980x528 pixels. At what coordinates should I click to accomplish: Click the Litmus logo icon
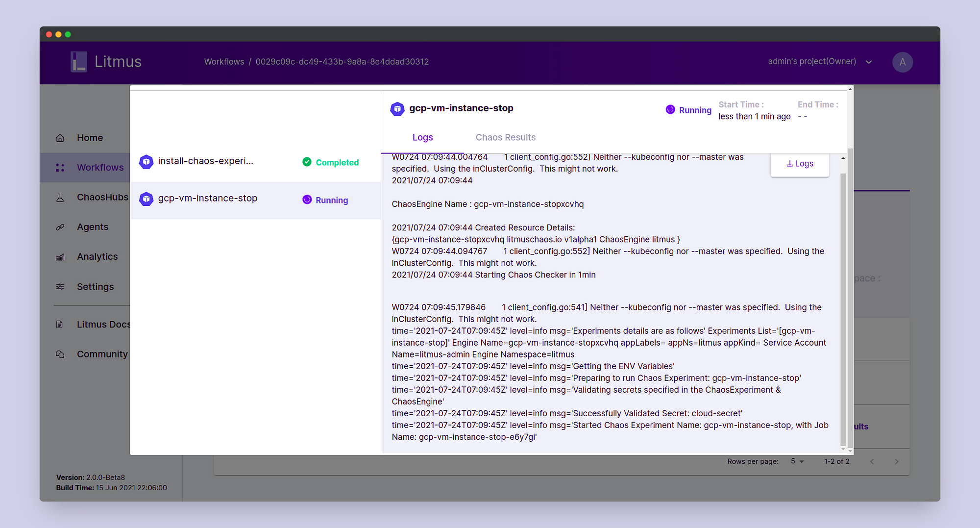[78, 62]
